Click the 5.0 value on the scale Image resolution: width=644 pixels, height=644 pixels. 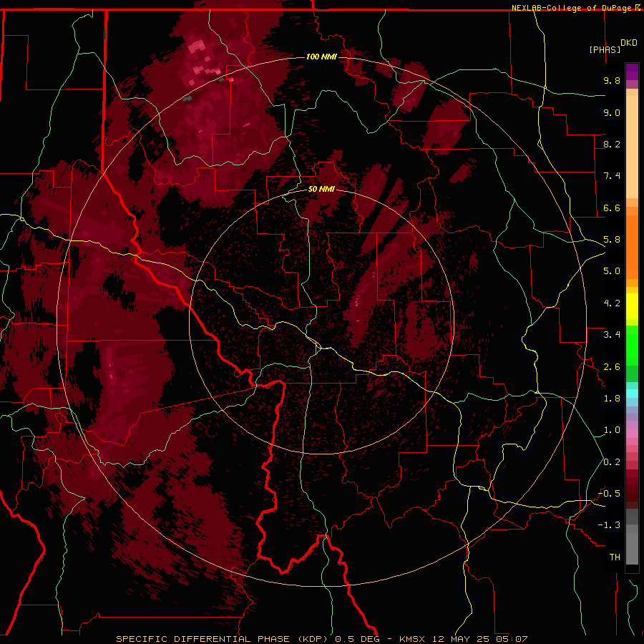click(612, 271)
